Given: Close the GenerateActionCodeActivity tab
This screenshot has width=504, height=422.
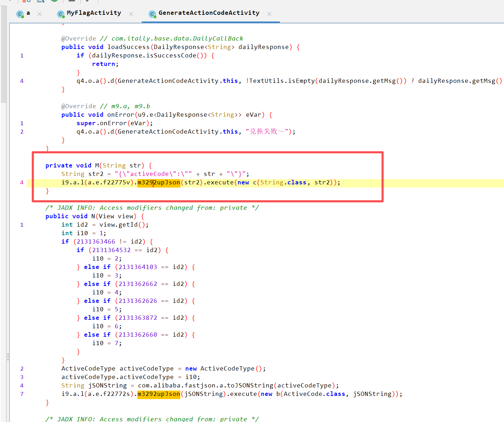Looking at the screenshot, I should coord(269,14).
